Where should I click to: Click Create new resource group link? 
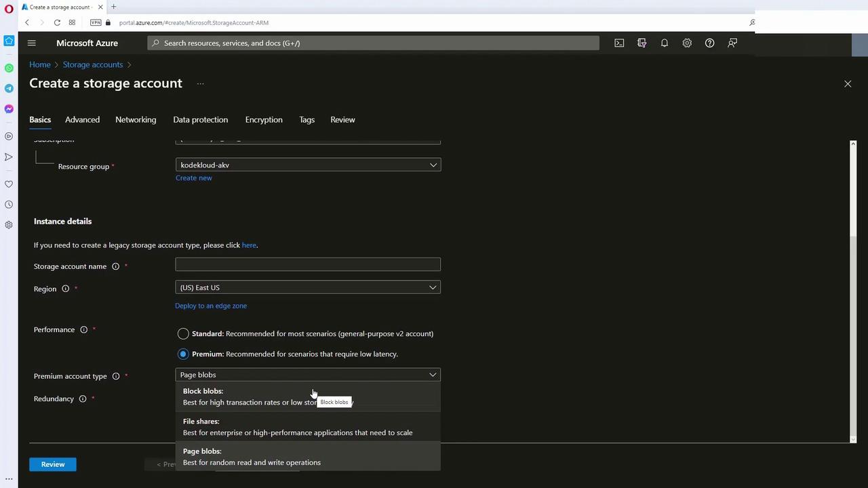coord(194,178)
